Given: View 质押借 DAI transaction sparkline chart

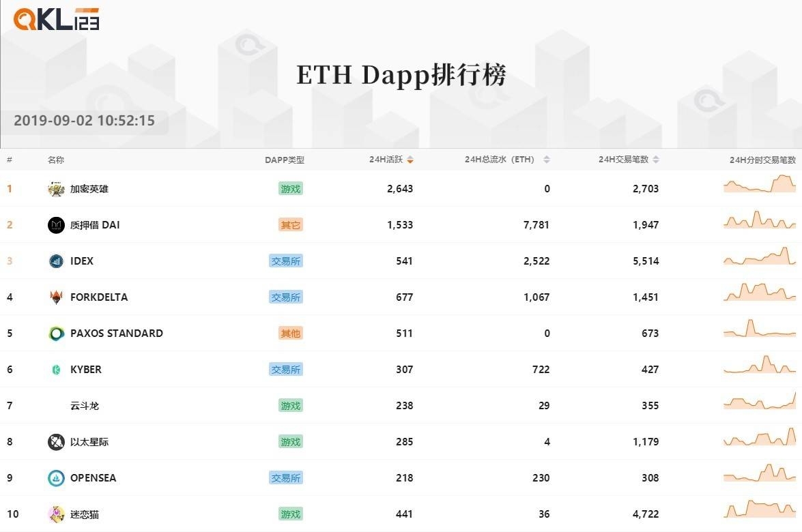Looking at the screenshot, I should tap(760, 220).
